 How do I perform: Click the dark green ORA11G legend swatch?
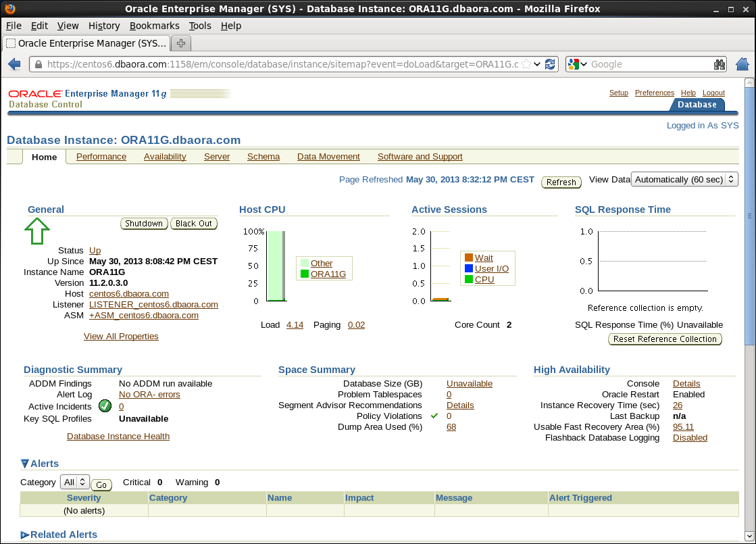point(305,274)
